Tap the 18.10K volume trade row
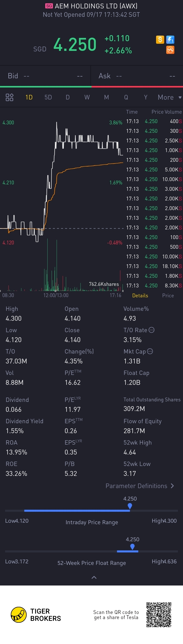Viewport: 183px width, 644px height. point(154,266)
